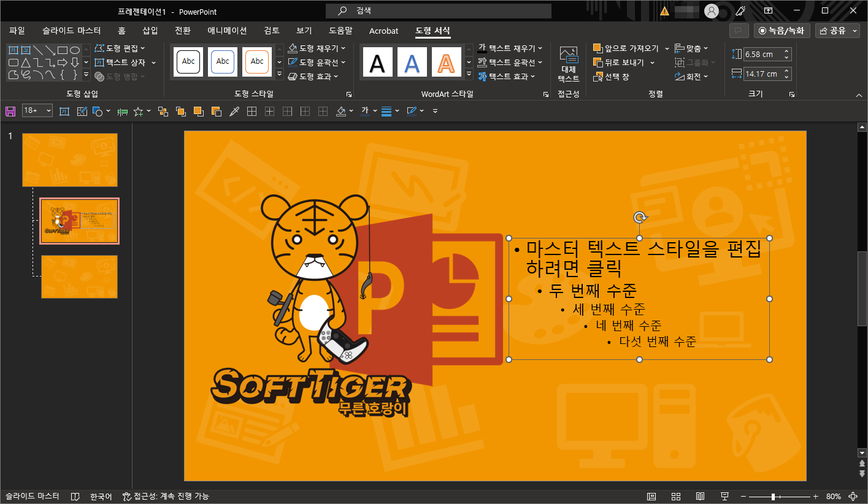
Task: Click the Send Backward icon in quick access toolbar
Action: [x=216, y=111]
